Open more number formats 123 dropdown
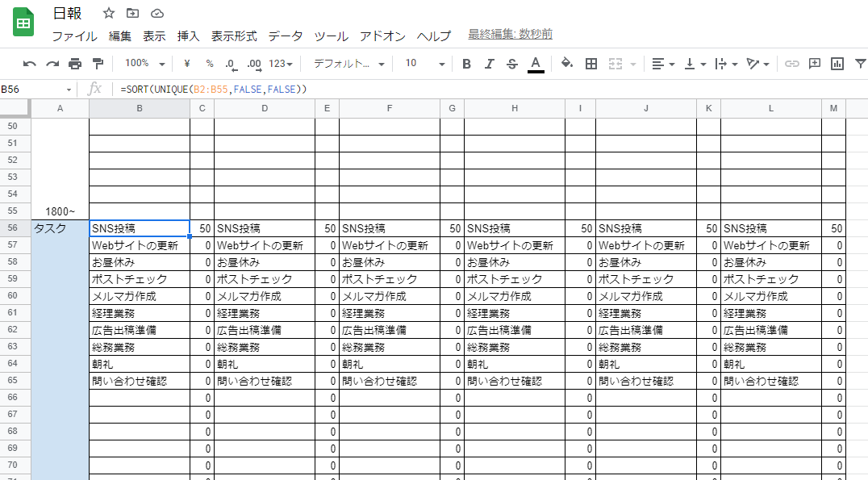 280,64
